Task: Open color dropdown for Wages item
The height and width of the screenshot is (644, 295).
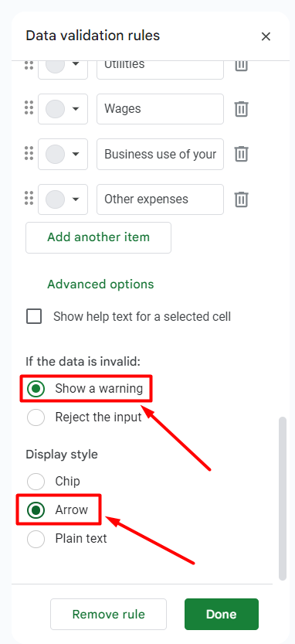Action: pos(63,109)
